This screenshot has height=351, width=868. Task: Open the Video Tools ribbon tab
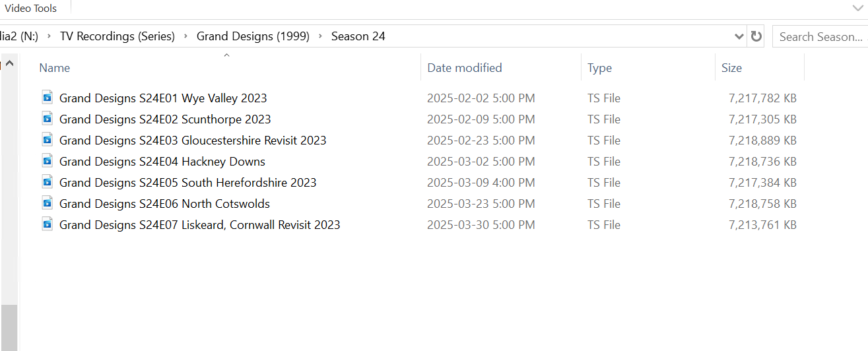tap(31, 9)
